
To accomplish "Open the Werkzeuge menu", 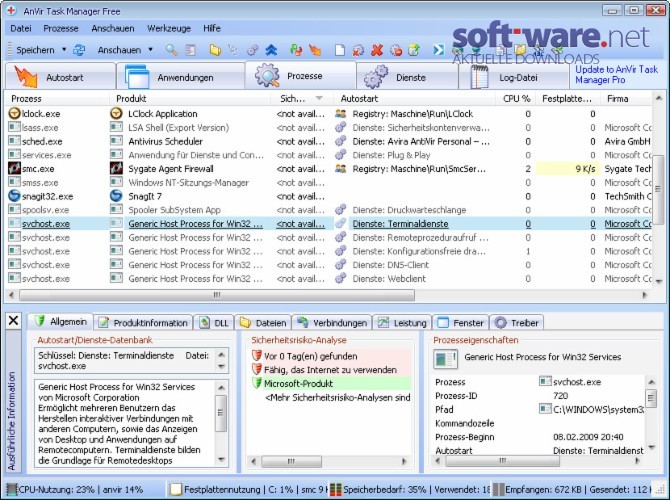I will pos(169,29).
